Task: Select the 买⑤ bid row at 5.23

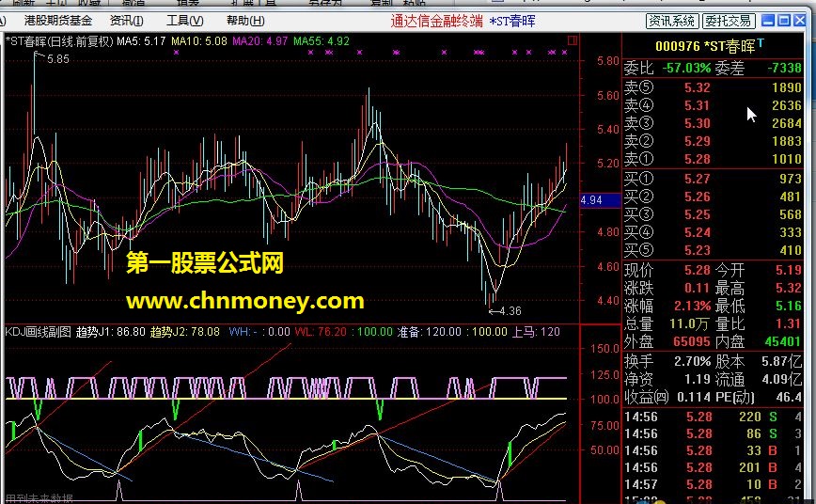Action: [x=713, y=250]
